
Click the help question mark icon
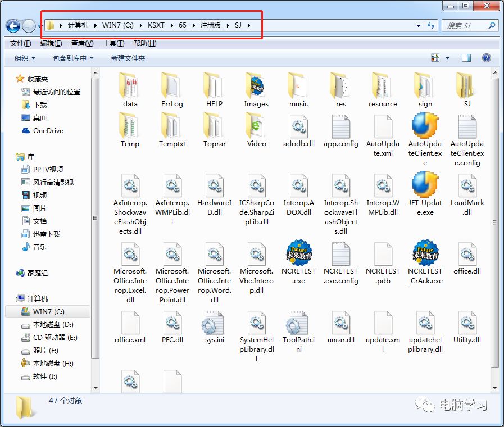click(487, 58)
